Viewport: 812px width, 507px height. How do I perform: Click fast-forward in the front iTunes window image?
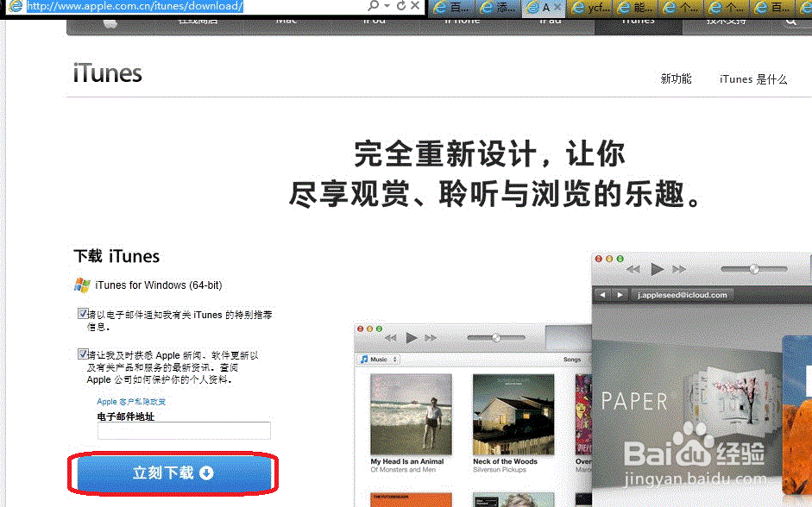(x=431, y=338)
